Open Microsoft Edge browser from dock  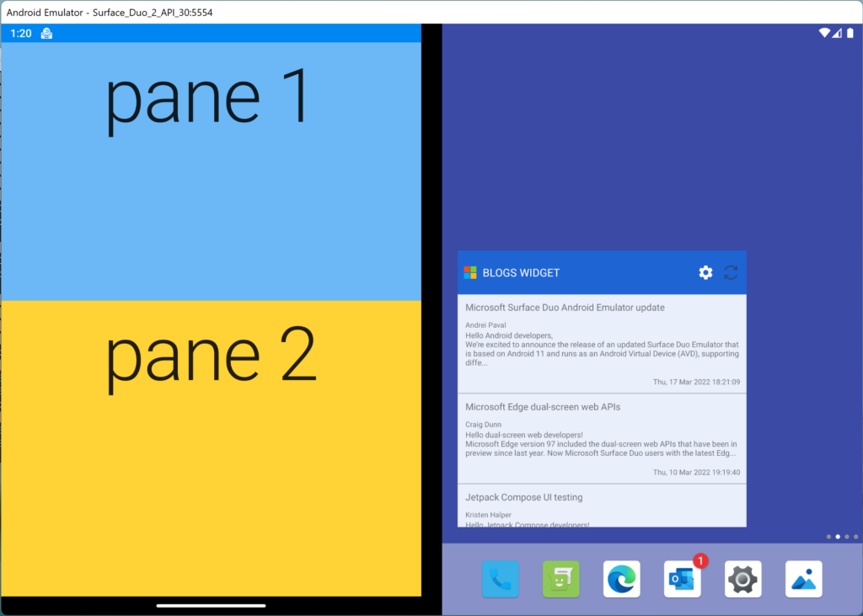tap(621, 580)
